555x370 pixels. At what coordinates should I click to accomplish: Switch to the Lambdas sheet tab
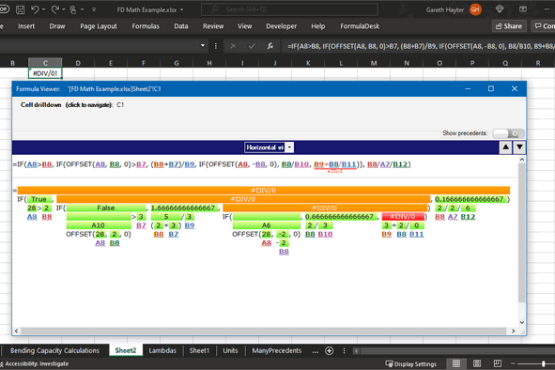162,351
